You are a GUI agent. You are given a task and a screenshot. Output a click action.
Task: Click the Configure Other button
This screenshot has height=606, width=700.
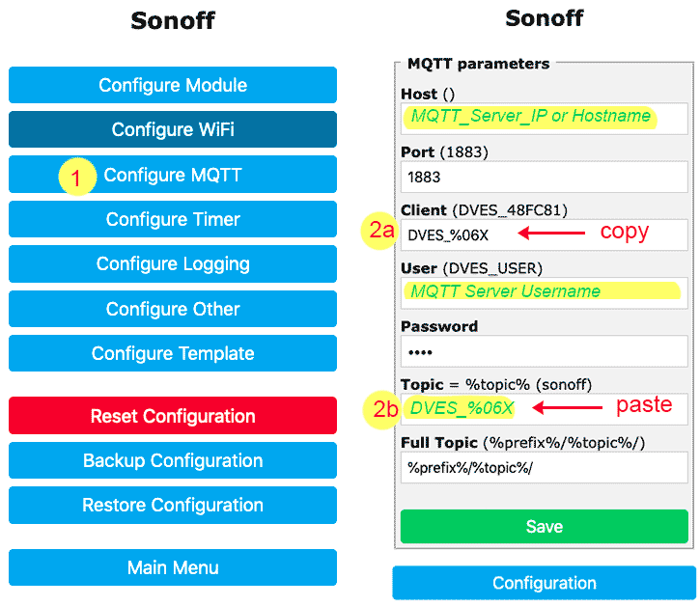tap(172, 309)
